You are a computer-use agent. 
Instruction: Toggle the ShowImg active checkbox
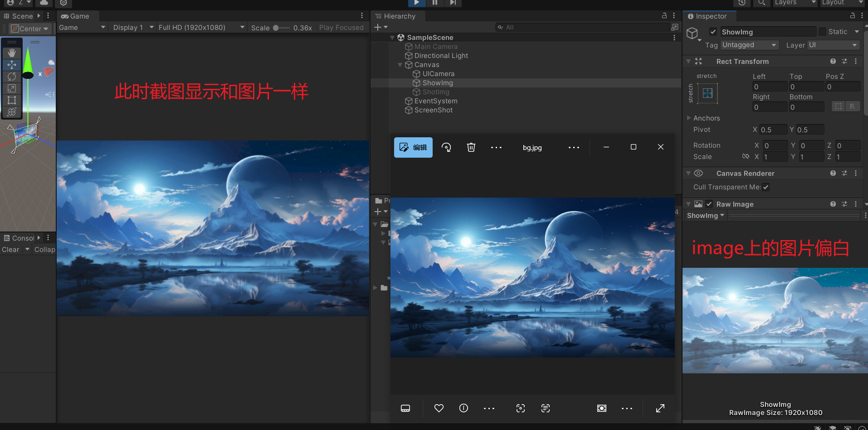[x=713, y=32]
